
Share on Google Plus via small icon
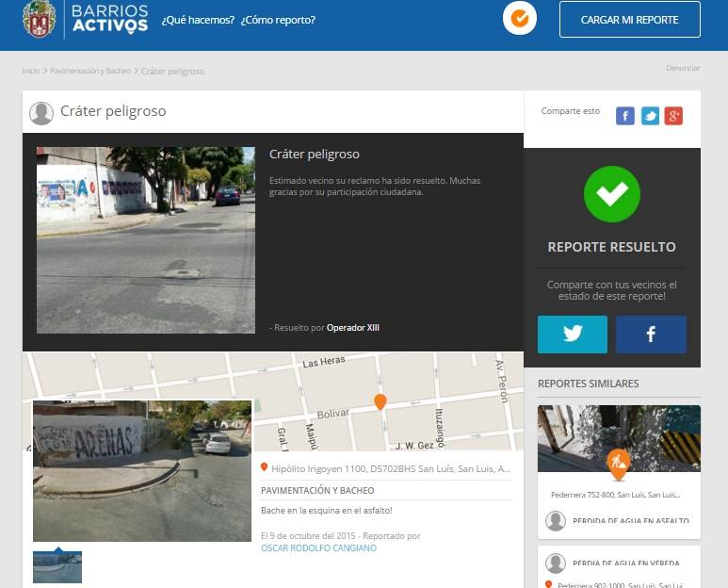pyautogui.click(x=673, y=116)
